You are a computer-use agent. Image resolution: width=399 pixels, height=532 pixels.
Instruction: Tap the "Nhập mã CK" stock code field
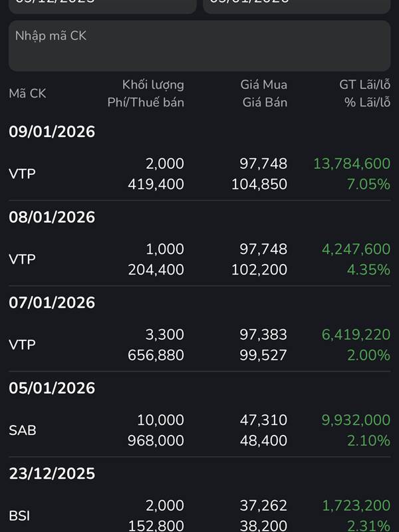click(199, 45)
